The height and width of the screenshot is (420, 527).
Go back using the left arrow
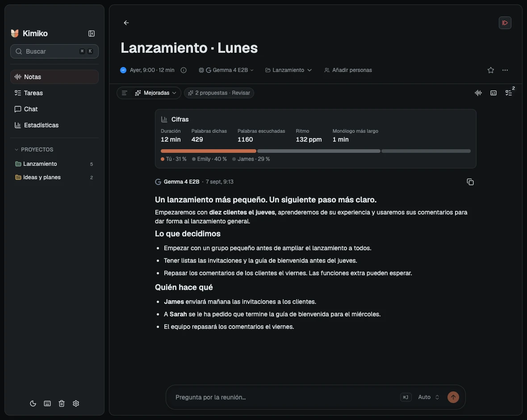coord(126,23)
